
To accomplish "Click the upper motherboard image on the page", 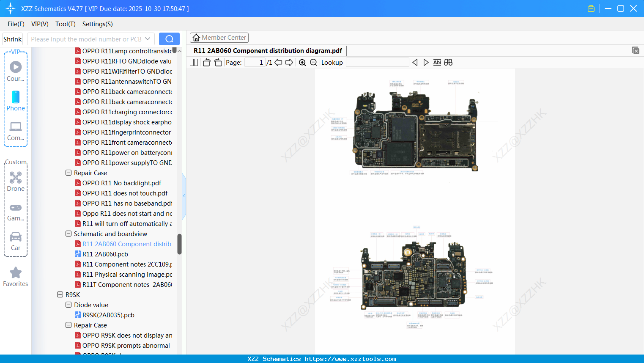I will point(416,131).
